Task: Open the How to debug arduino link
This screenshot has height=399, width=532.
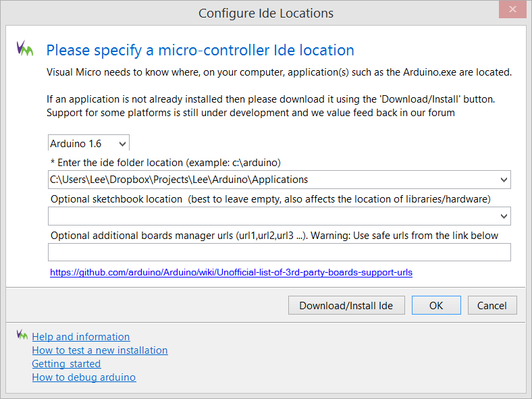Action: click(84, 377)
